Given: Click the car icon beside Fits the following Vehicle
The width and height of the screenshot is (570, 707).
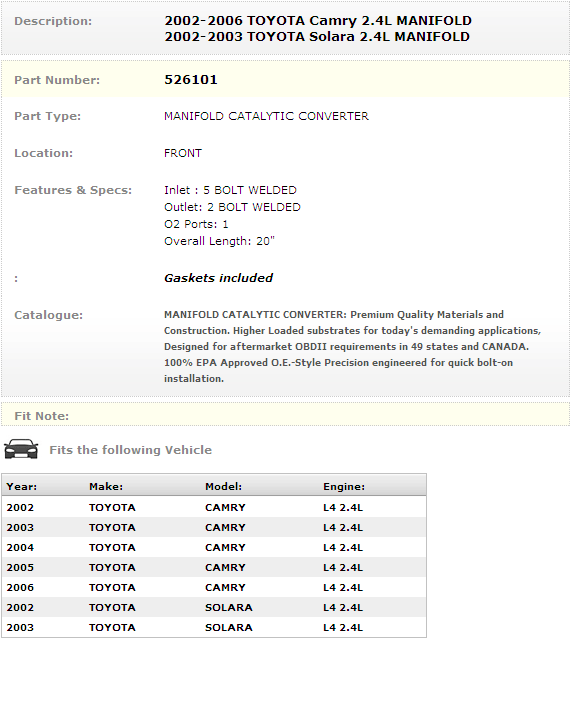Looking at the screenshot, I should pyautogui.click(x=21, y=449).
